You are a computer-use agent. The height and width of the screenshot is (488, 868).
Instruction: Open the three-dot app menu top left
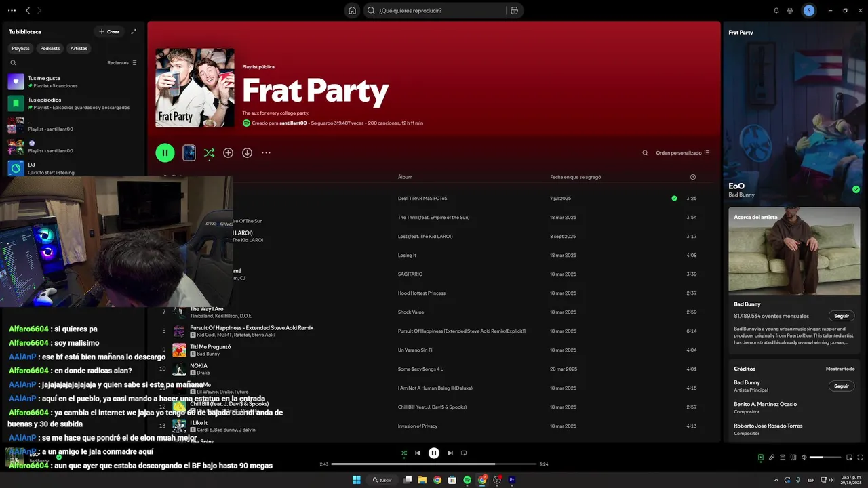(12, 10)
